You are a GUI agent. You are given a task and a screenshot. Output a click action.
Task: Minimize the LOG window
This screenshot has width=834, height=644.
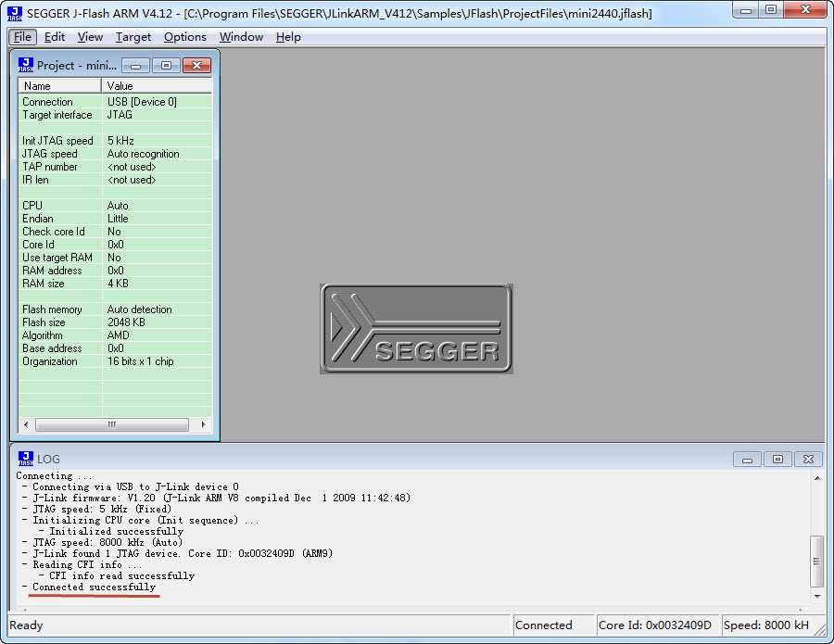(747, 459)
